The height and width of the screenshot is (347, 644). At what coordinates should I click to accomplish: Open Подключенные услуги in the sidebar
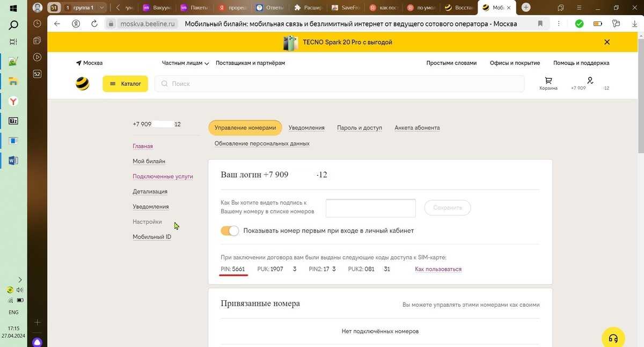pyautogui.click(x=163, y=176)
